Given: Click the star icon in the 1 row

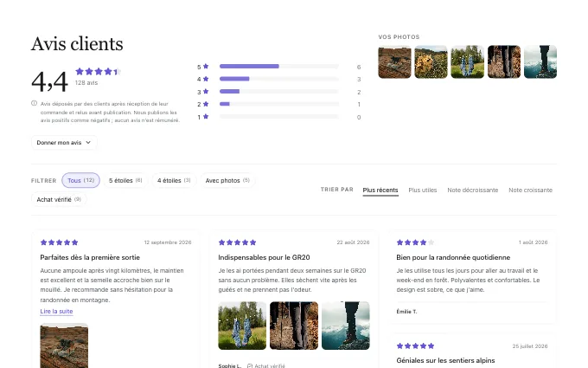Looking at the screenshot, I should coord(206,117).
